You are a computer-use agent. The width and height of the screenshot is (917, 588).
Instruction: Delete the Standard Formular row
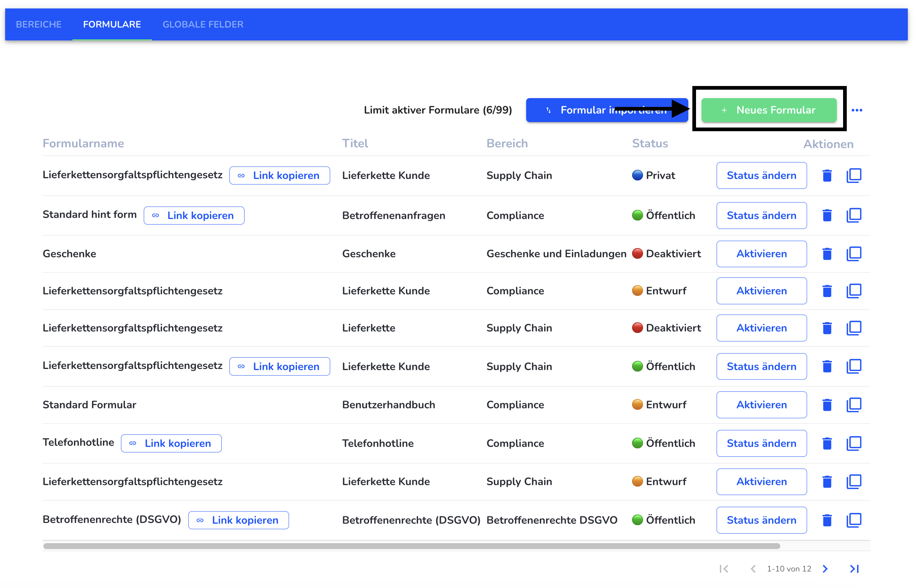coord(827,405)
